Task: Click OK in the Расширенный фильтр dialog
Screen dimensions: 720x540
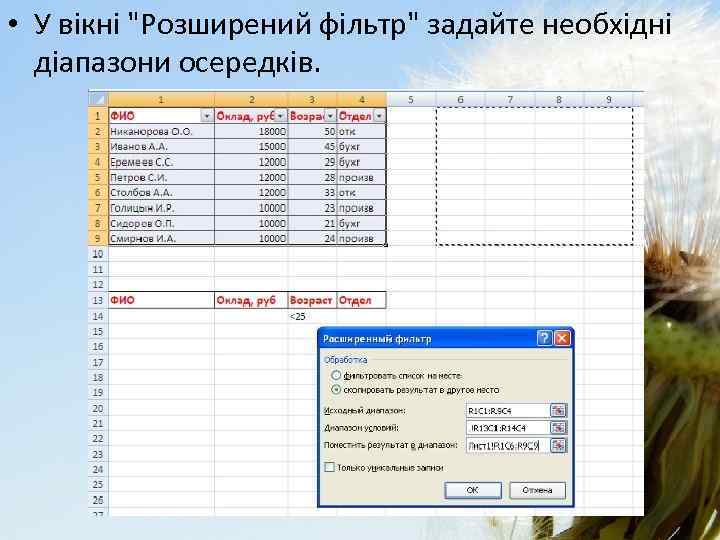Action: [x=472, y=490]
